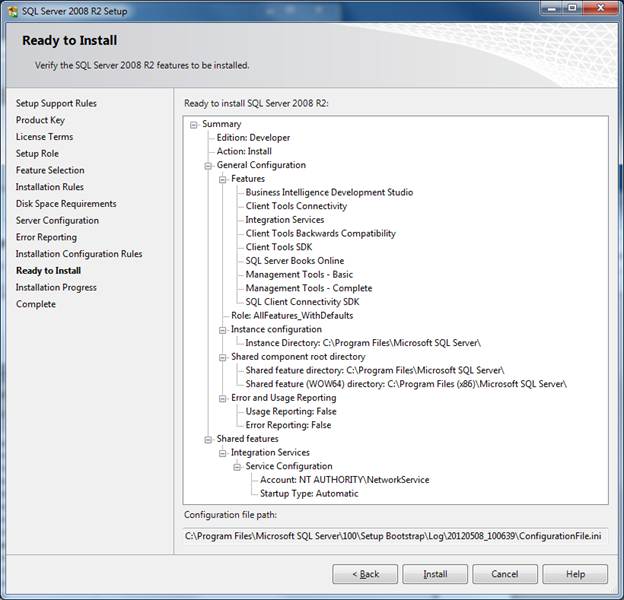Click Complete step in sidebar
Screen dimensions: 624x600
tap(36, 304)
